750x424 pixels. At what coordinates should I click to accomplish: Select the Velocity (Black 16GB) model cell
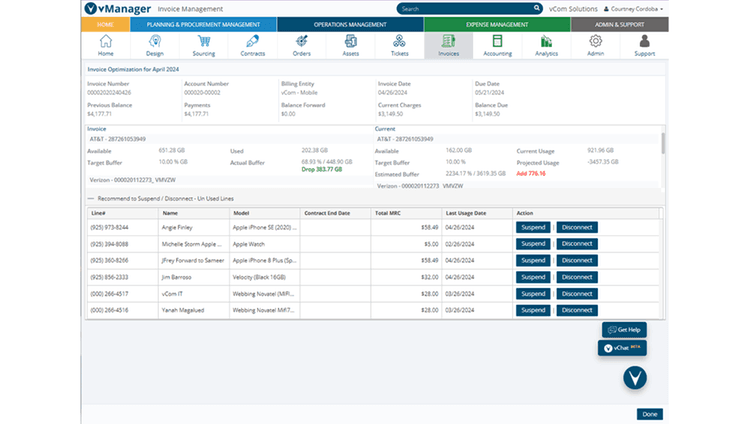click(x=265, y=277)
